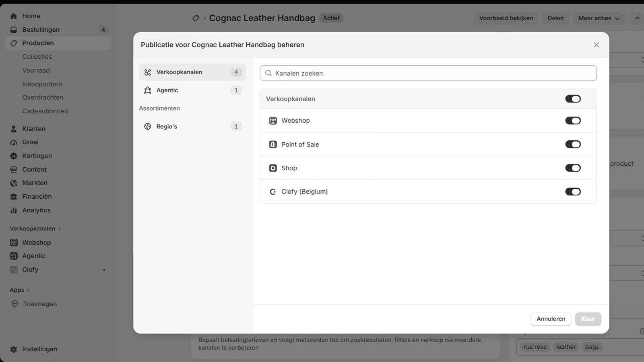The height and width of the screenshot is (362, 644).
Task: Toggle Clofy (Belgium) publication off
Action: pyautogui.click(x=573, y=192)
